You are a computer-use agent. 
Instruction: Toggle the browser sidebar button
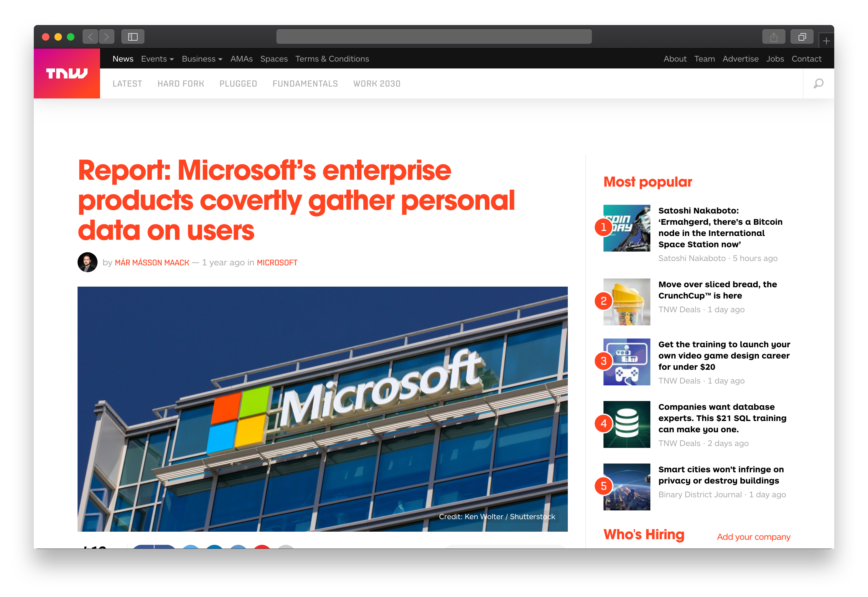tap(133, 37)
